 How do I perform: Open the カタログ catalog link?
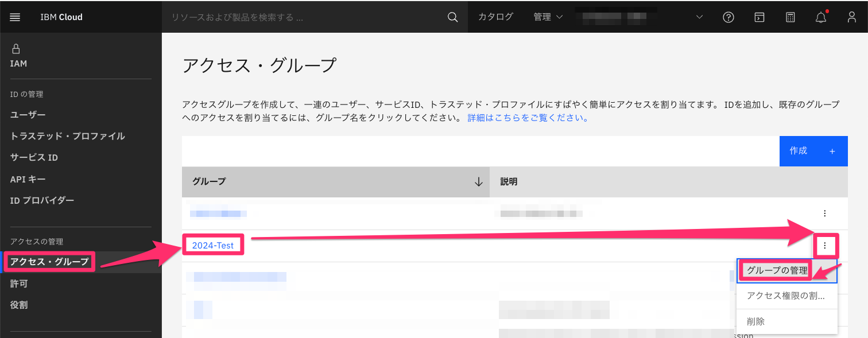click(495, 17)
